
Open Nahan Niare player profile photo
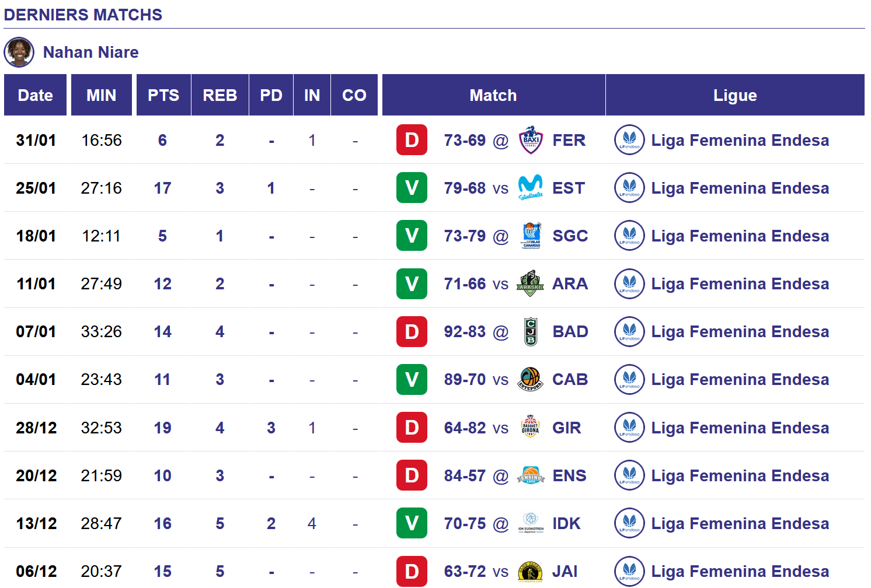point(19,52)
